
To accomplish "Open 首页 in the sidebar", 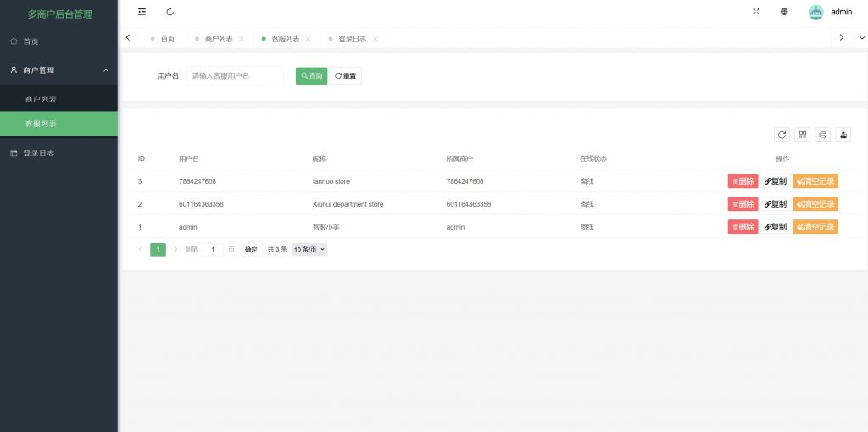I will coord(58,42).
